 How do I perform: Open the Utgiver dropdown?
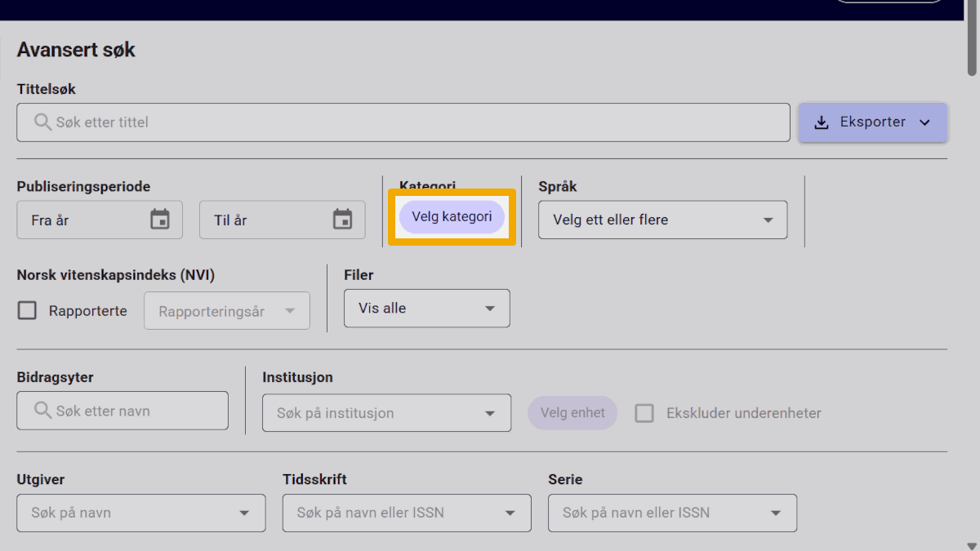point(141,513)
